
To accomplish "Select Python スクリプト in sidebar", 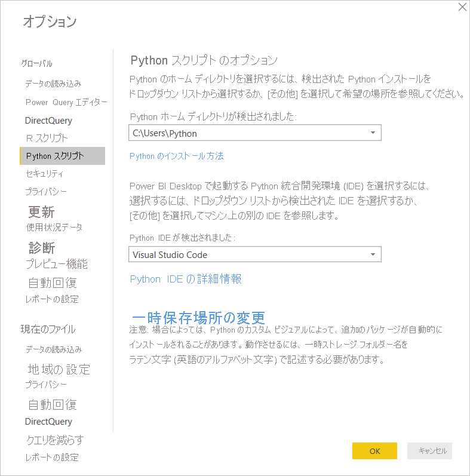I will pos(63,156).
